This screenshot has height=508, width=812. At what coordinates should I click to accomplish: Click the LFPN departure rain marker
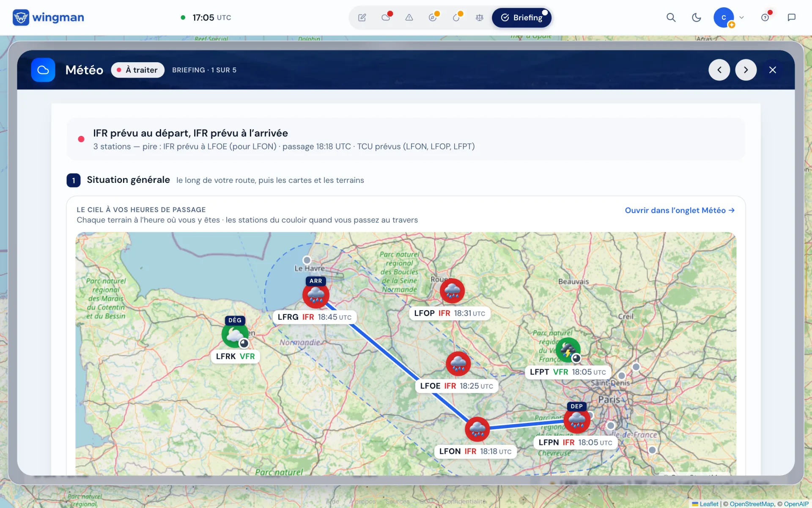click(577, 420)
